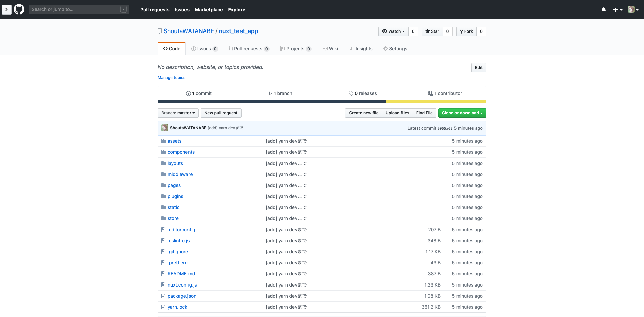Screen dimensions: 644x317
Task: Click the GitHub Octocat logo
Action: click(x=19, y=9)
